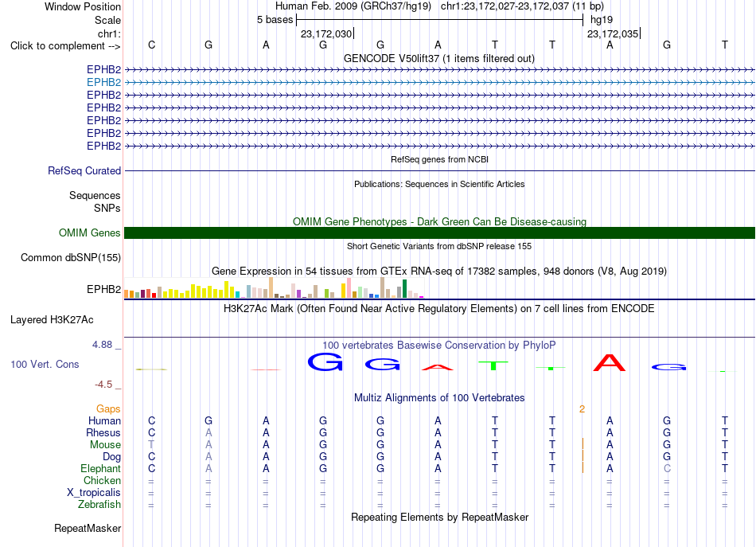The height and width of the screenshot is (547, 756).
Task: Select the Dog alignment row label
Action: [x=111, y=457]
